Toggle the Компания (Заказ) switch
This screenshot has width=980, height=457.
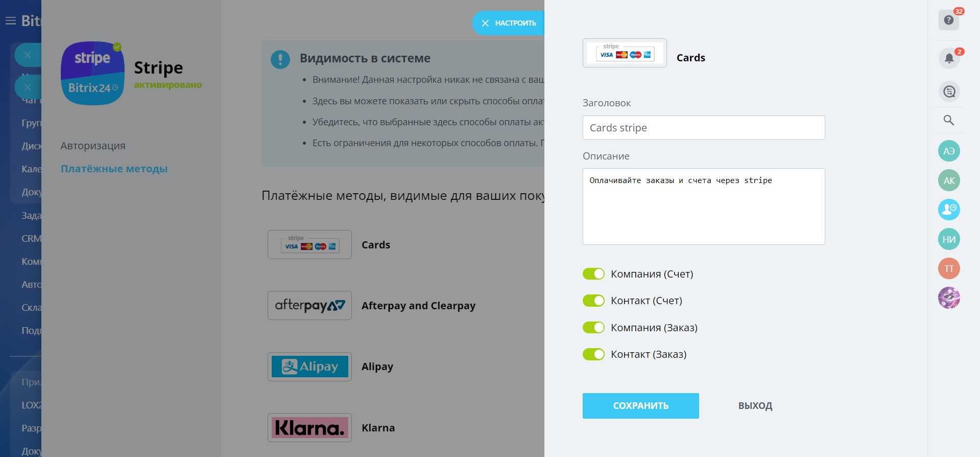(593, 328)
